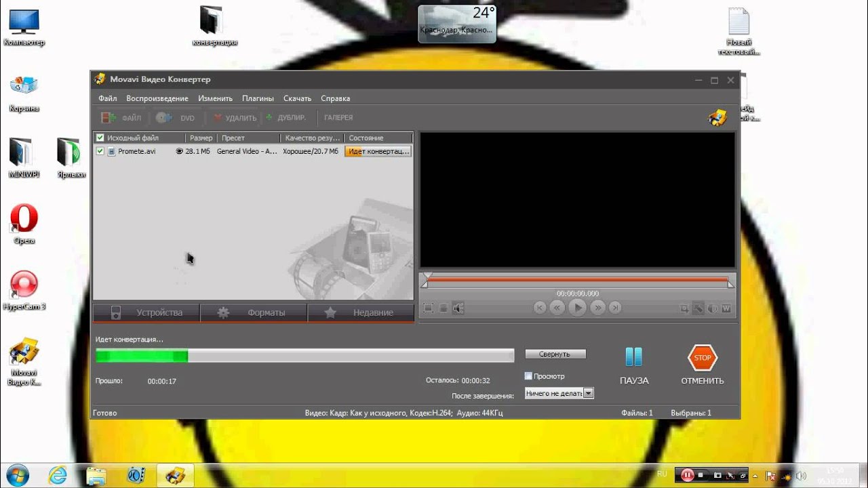Click the Дублир. toolbar button
The image size is (868, 488).
[285, 118]
